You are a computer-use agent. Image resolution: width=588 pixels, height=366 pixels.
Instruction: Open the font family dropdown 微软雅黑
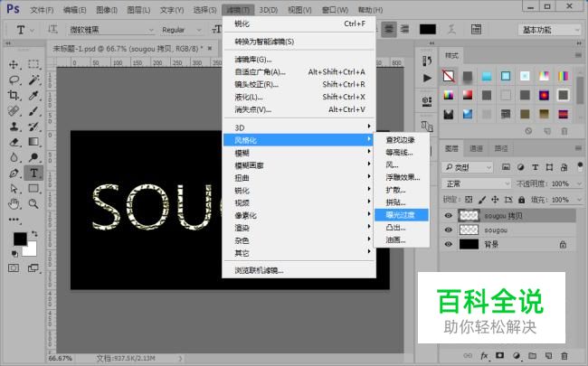111,30
